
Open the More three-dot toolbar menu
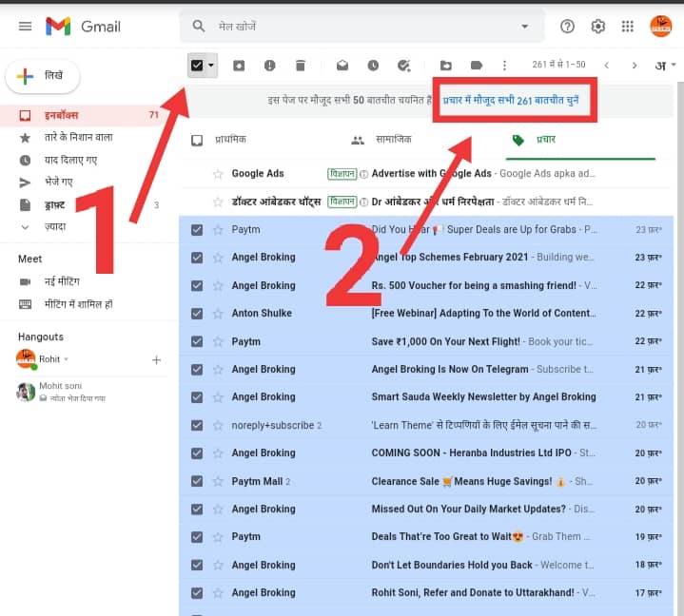tap(504, 66)
